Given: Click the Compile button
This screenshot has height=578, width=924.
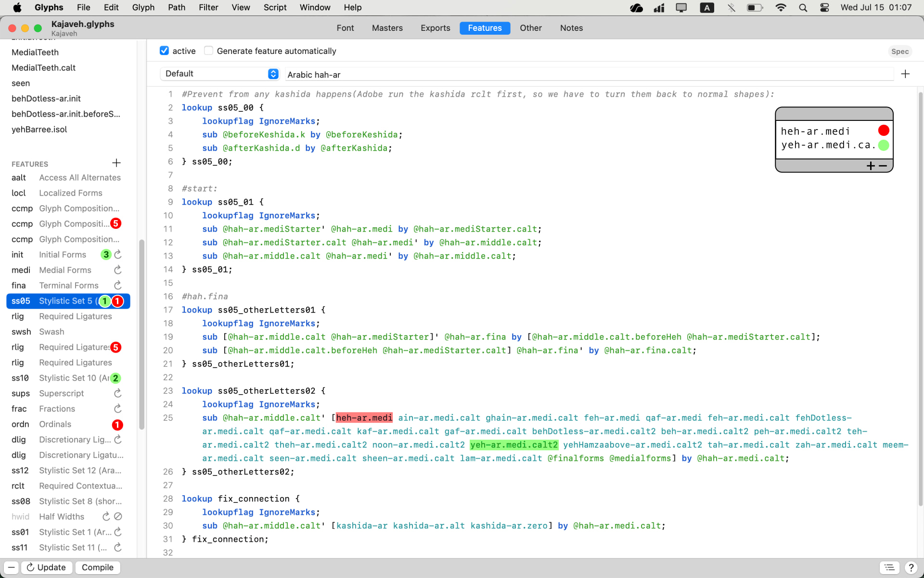Looking at the screenshot, I should (x=98, y=567).
